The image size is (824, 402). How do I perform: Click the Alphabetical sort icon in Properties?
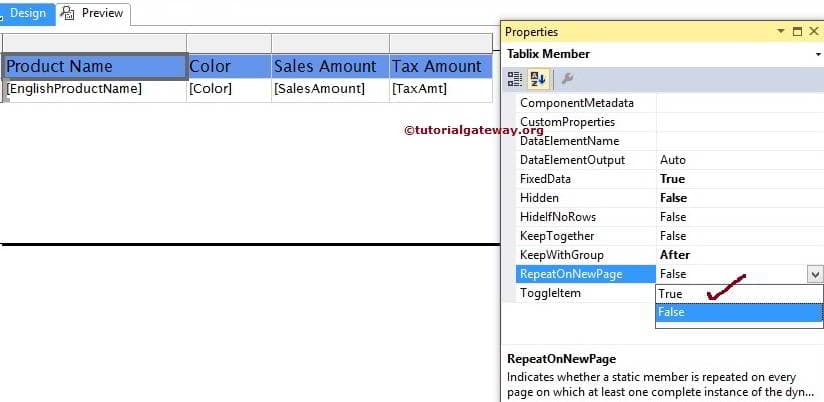[x=538, y=79]
